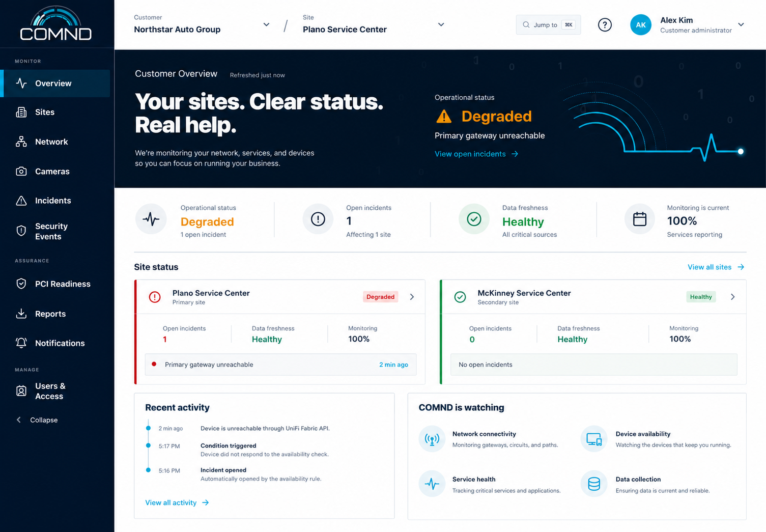Viewport: 766px width, 532px height.
Task: Click the Reports download icon
Action: point(21,314)
